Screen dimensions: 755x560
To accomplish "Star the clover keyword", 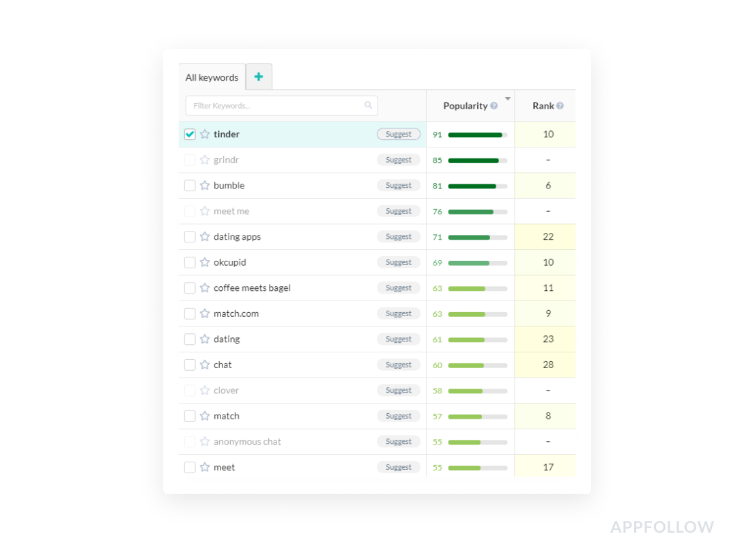I will [x=205, y=390].
